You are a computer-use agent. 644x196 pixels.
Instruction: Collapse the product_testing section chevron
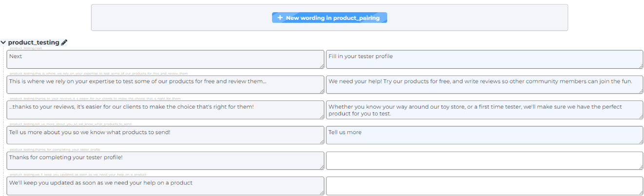[x=3, y=42]
